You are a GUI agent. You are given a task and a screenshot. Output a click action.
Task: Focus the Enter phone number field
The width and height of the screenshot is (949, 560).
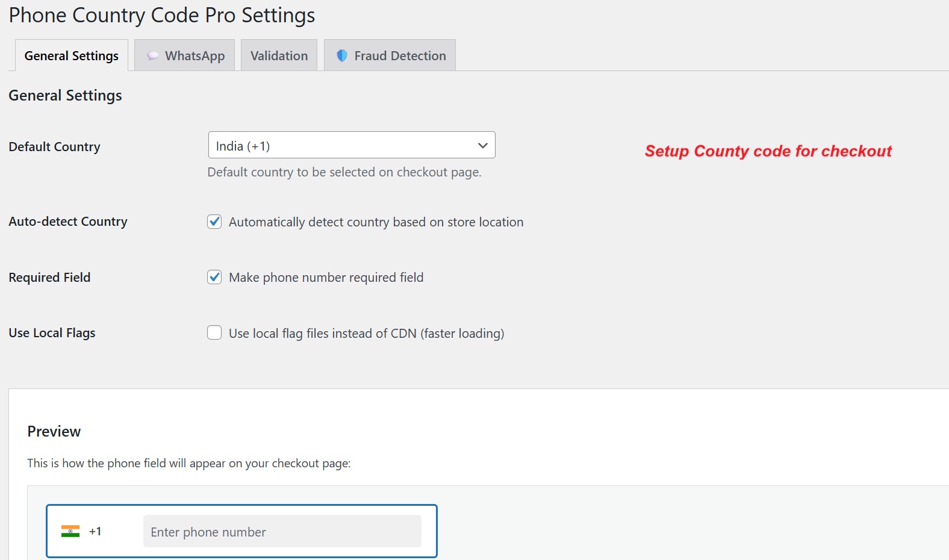(x=282, y=531)
